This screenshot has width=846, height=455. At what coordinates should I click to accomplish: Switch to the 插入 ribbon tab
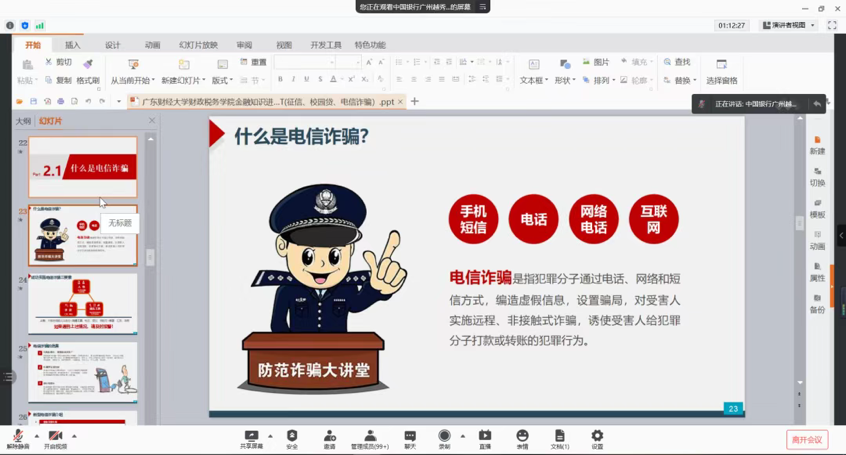pos(73,45)
